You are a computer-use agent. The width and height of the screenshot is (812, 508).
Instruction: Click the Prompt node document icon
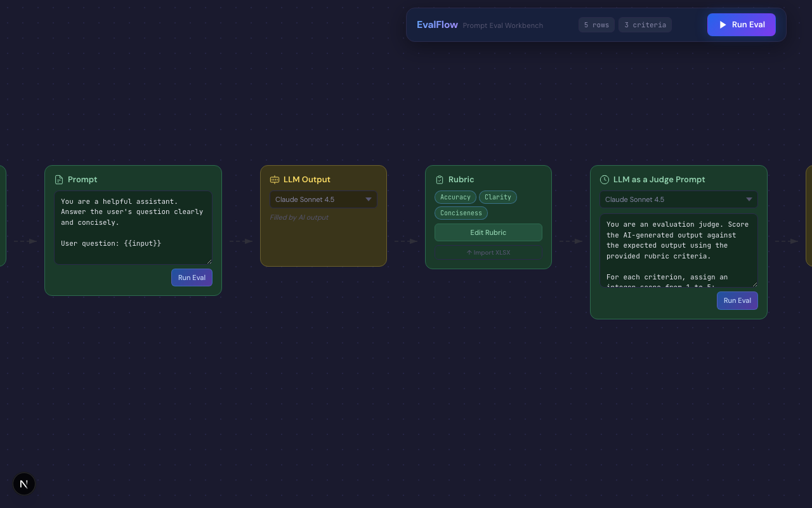59,180
